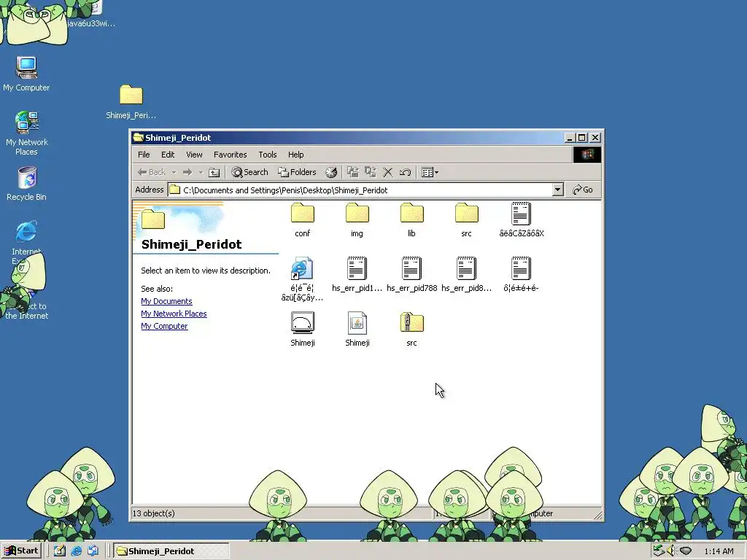Select the garbled Internet shortcut file icon
Viewport: 747px width, 560px height.
tap(302, 268)
